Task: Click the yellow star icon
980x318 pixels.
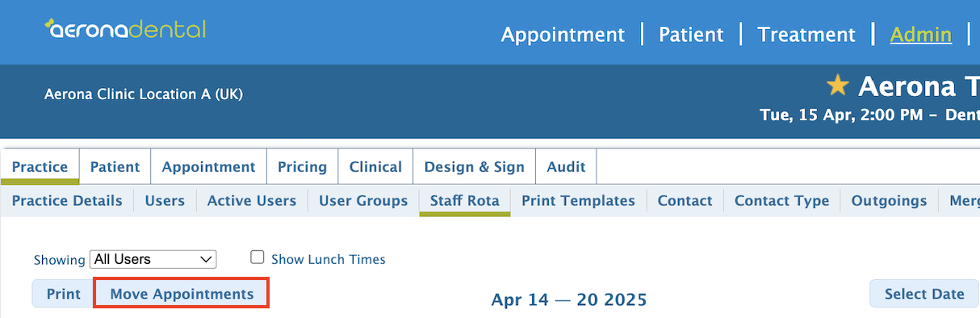Action: 839,85
